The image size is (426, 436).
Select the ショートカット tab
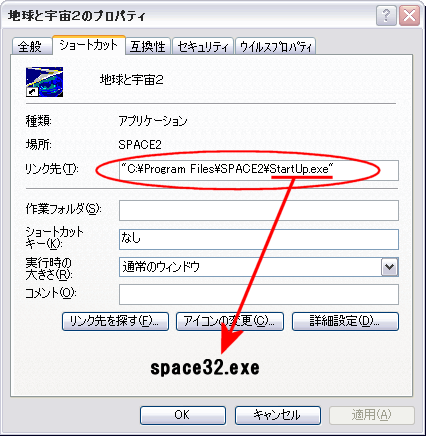click(89, 45)
